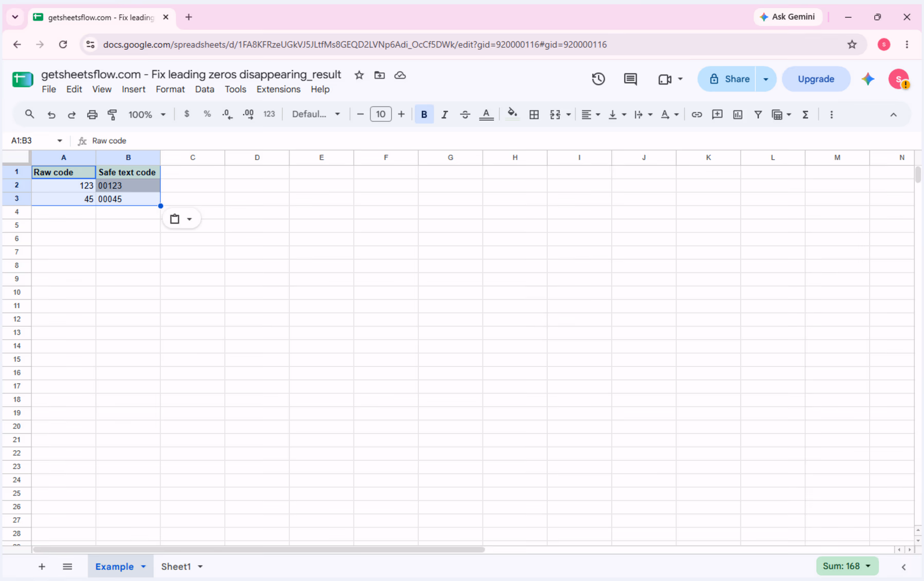Click the redo arrow in toolbar
The height and width of the screenshot is (581, 924).
click(72, 114)
